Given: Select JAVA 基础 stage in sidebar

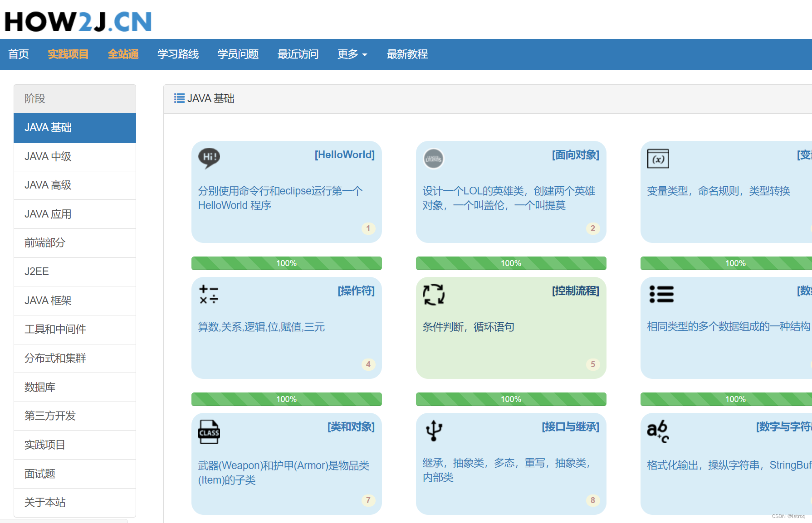Looking at the screenshot, I should (75, 128).
